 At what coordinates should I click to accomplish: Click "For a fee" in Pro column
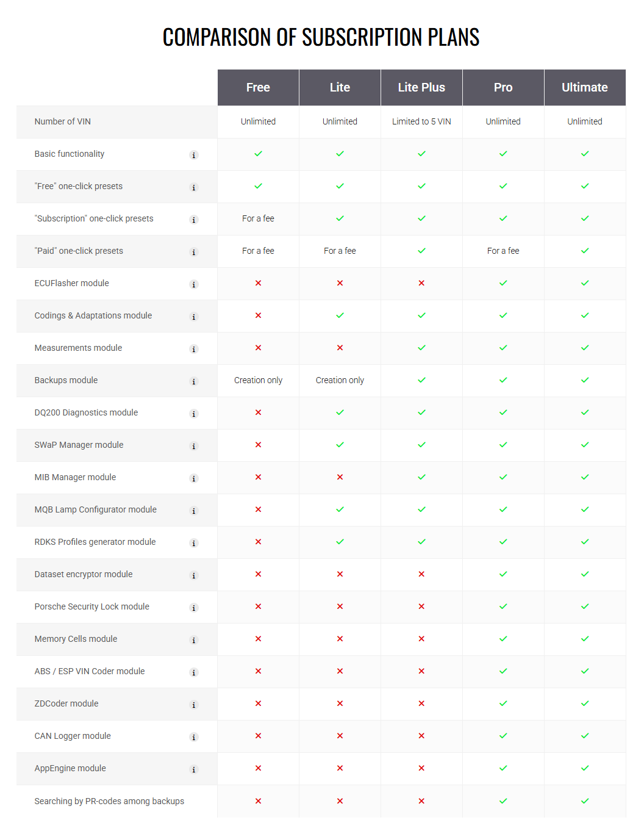tap(503, 251)
